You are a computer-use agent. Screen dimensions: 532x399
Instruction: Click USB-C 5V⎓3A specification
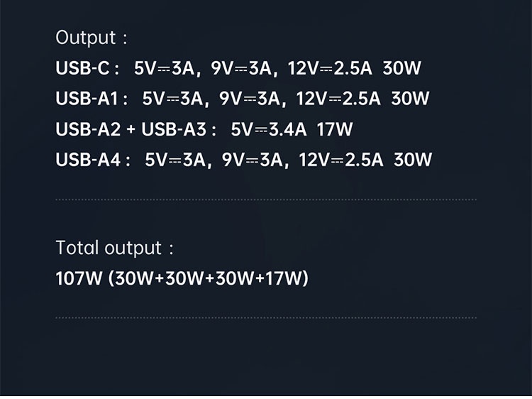tap(165, 68)
